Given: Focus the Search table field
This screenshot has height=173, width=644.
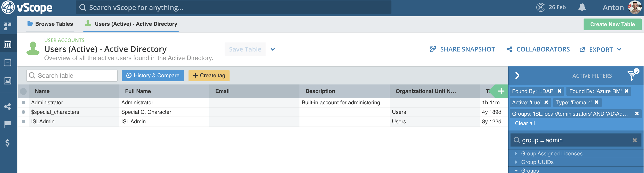Looking at the screenshot, I should point(72,75).
